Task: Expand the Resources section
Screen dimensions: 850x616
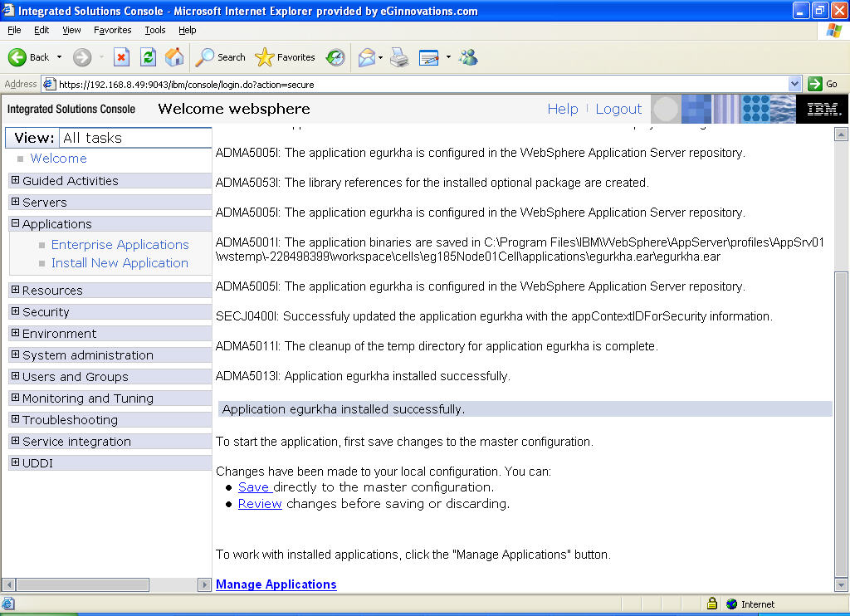Action: (x=15, y=290)
